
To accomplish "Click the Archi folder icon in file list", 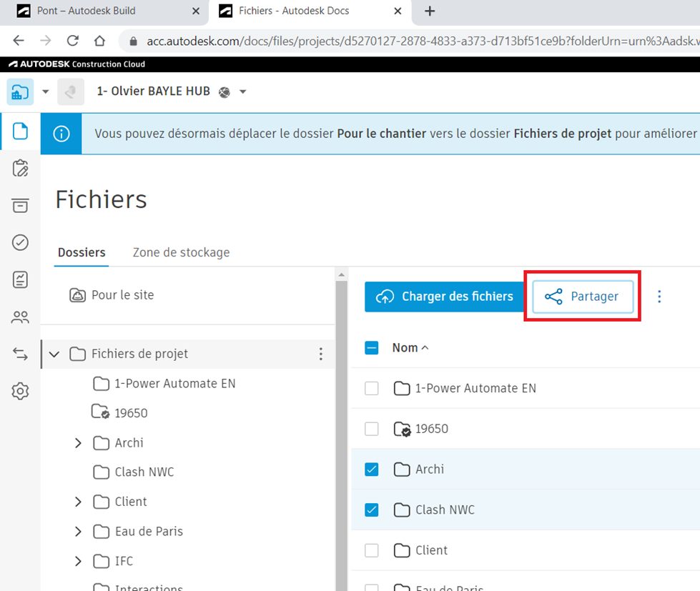I will tap(402, 470).
